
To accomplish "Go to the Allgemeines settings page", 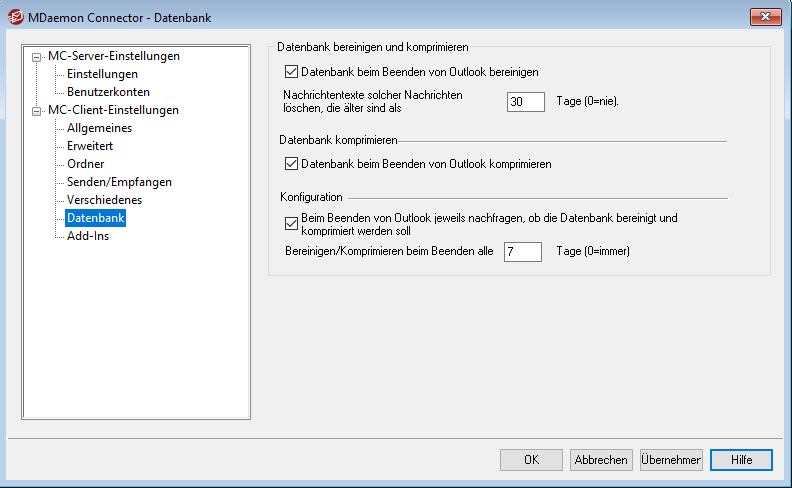I will 99,128.
